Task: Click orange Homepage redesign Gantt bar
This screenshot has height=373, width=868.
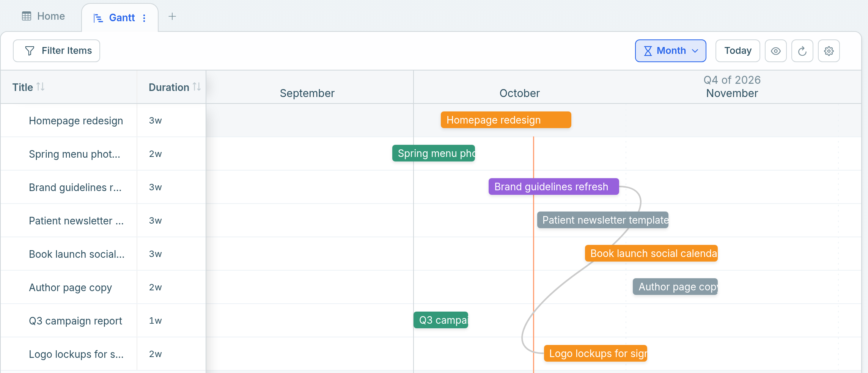Action: point(506,120)
